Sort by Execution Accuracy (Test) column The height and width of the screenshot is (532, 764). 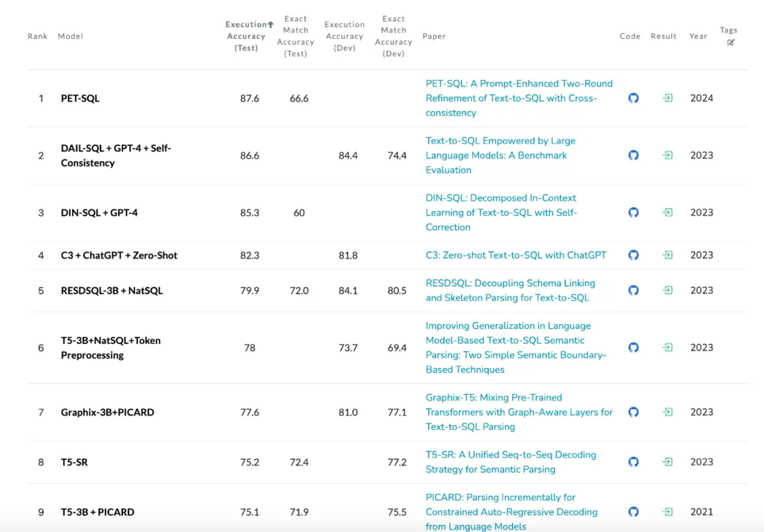pos(246,36)
